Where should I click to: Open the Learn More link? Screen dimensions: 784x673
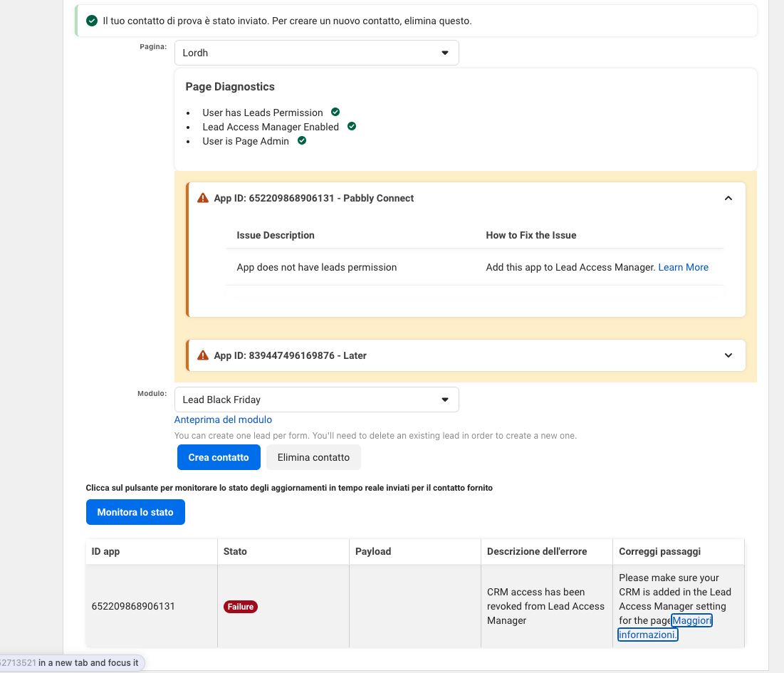coord(683,267)
